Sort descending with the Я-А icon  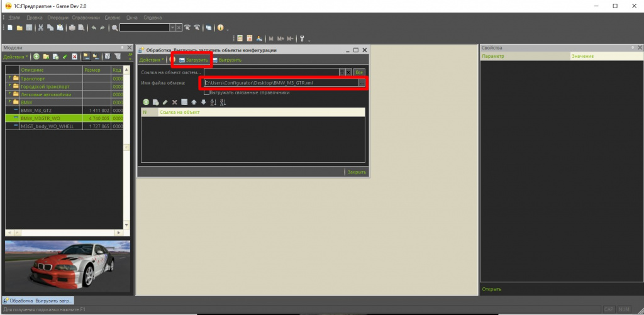coord(223,102)
